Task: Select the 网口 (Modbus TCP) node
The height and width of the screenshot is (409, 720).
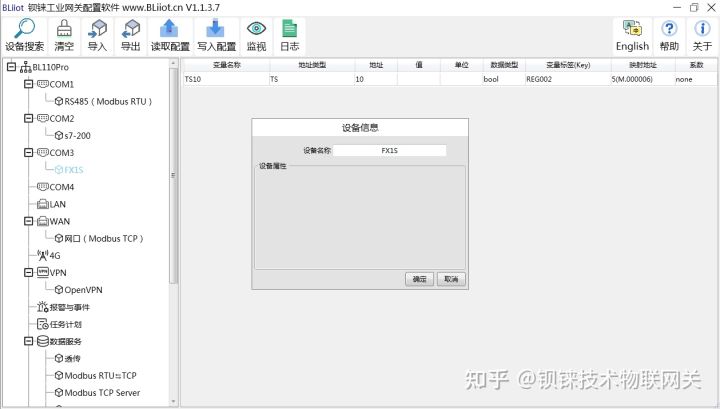Action: pos(99,238)
